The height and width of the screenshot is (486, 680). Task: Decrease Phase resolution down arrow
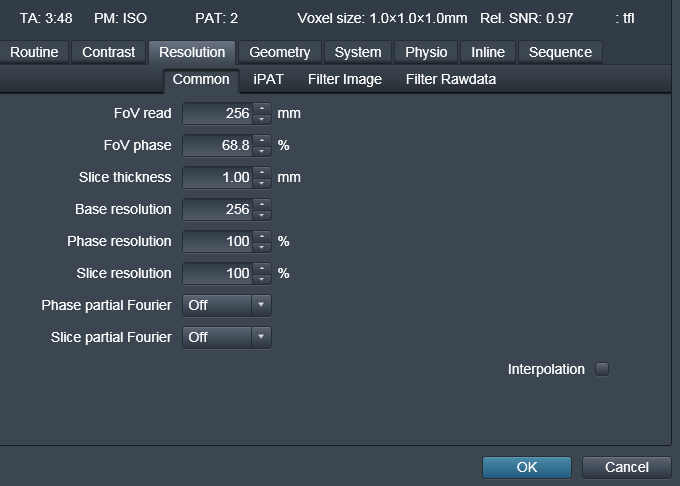point(262,247)
